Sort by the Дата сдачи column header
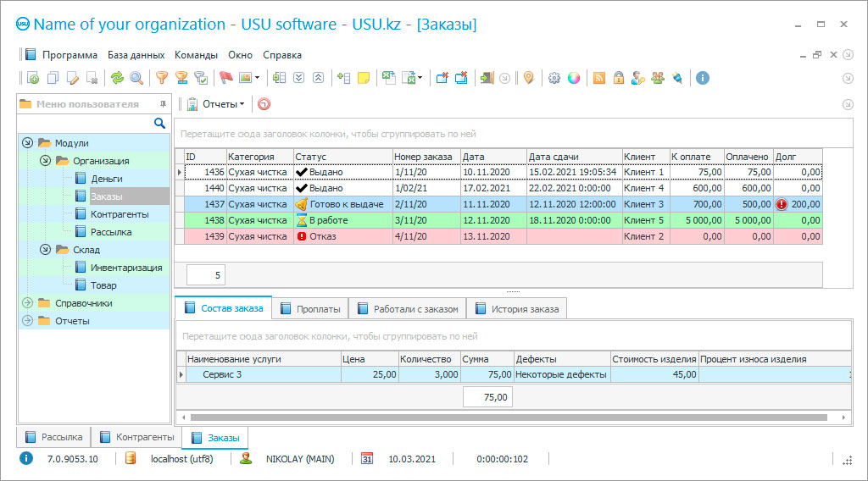868x481 pixels. coord(575,157)
